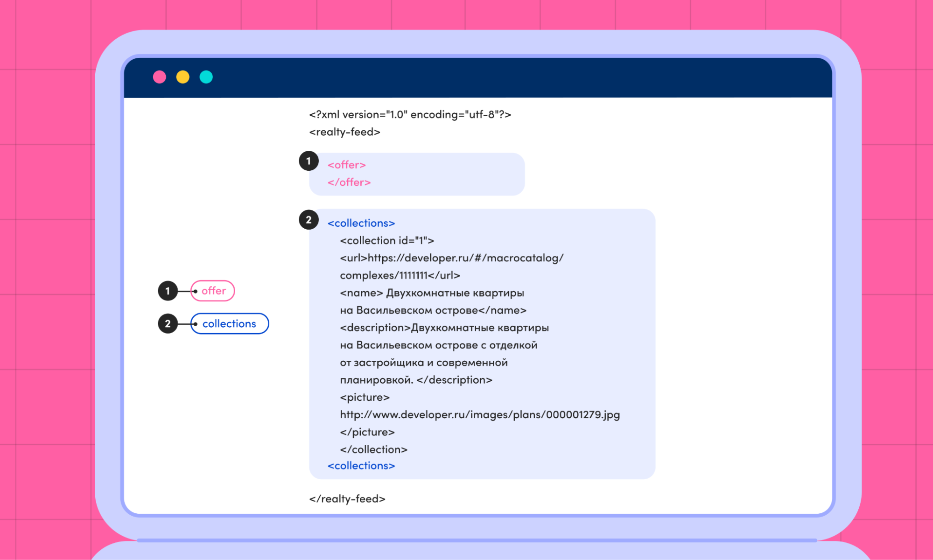Click the opening <realty-feed> tag
The width and height of the screenshot is (933, 560).
[x=344, y=132]
